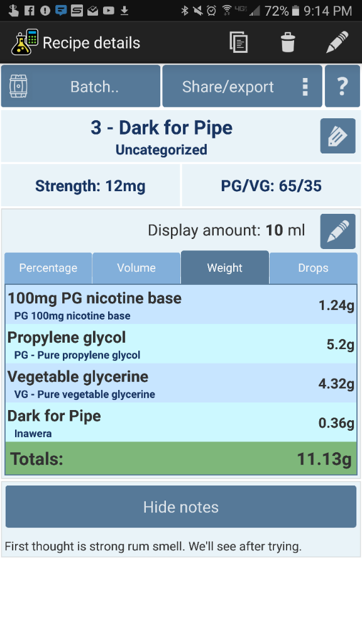Select the Dark for Pipe Inawera row
The width and height of the screenshot is (362, 644).
[181, 422]
